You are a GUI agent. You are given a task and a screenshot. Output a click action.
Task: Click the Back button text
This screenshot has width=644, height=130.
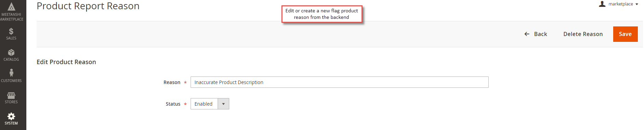[x=540, y=34]
